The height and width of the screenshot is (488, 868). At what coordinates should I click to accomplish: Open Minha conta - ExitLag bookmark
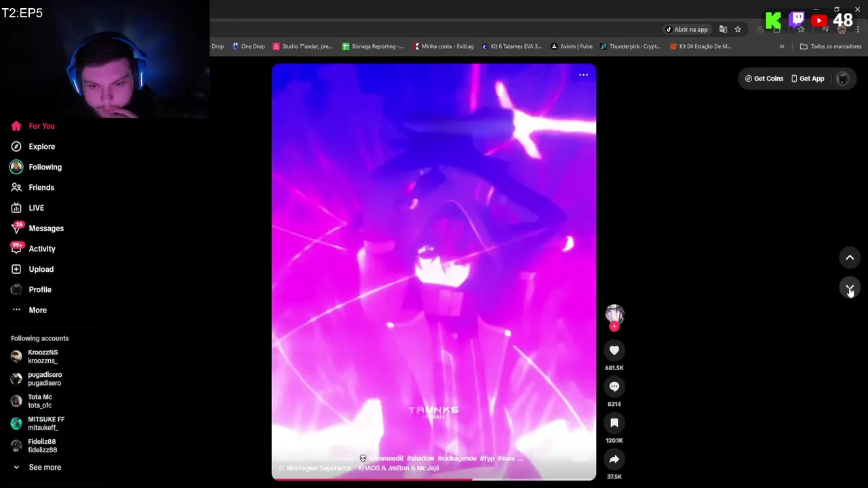tap(443, 47)
